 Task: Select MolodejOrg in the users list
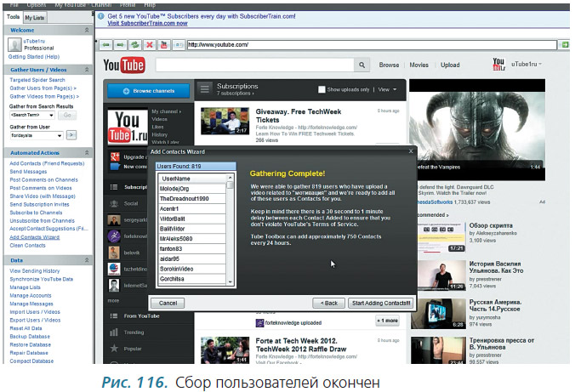[192, 189]
